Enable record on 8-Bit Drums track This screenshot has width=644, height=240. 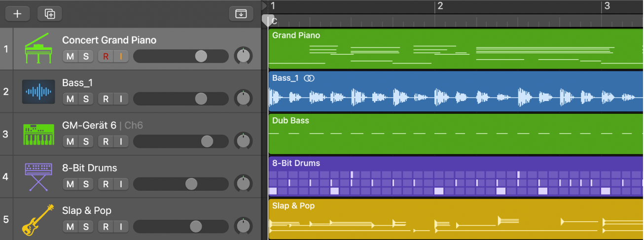pyautogui.click(x=106, y=184)
